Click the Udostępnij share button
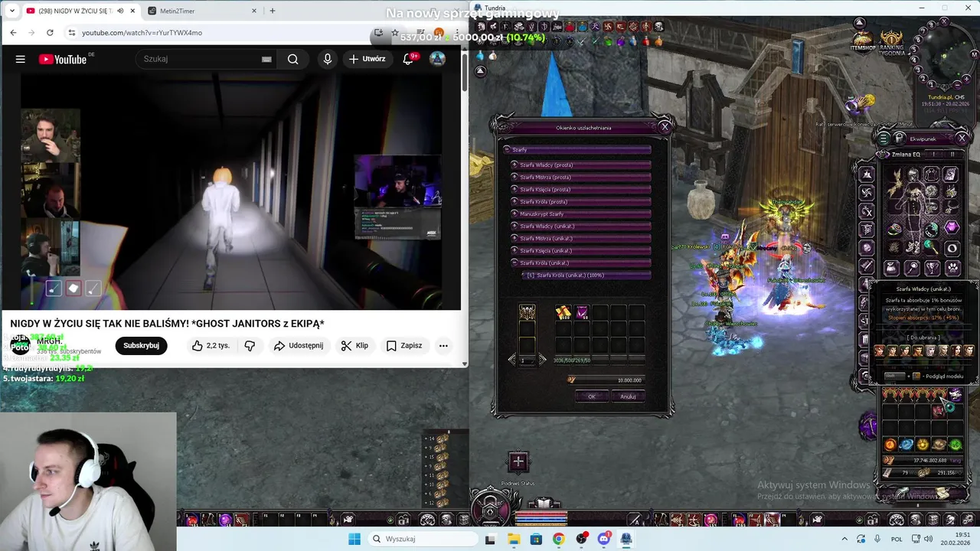 [299, 346]
